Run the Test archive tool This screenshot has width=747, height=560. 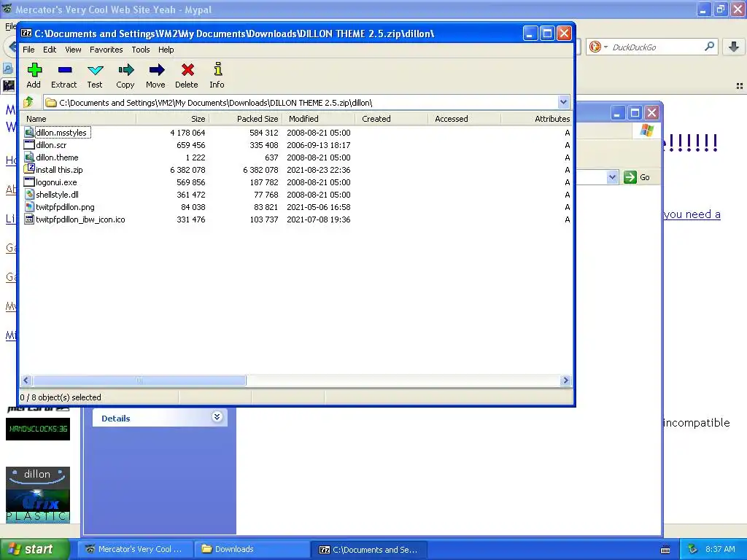(x=95, y=71)
